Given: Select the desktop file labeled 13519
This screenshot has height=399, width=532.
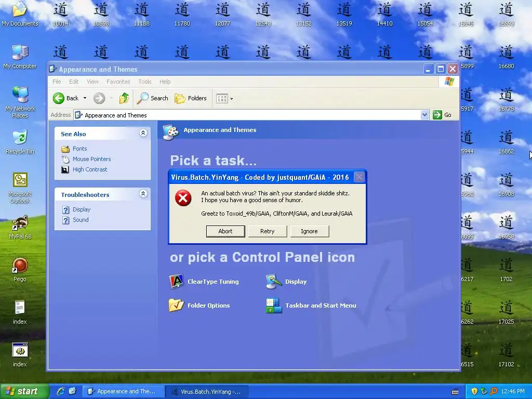Looking at the screenshot, I should 344,14.
